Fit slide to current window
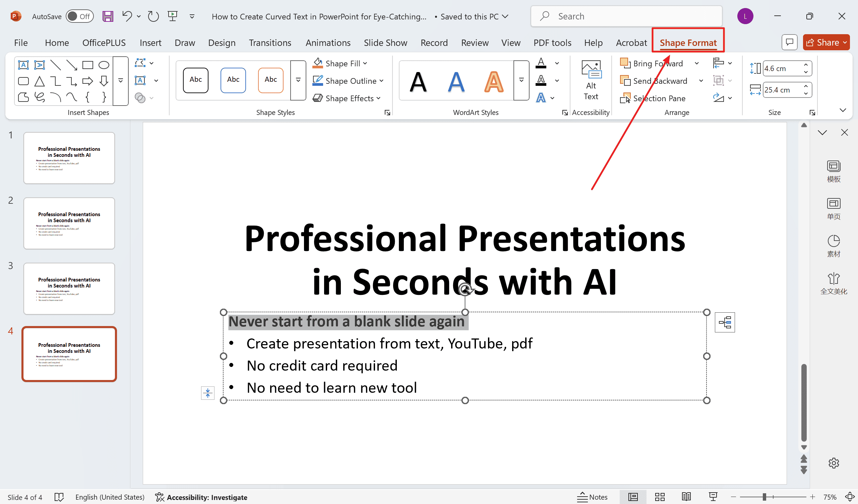 [x=850, y=497]
